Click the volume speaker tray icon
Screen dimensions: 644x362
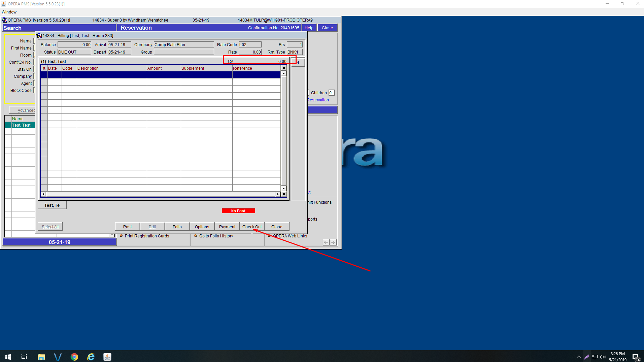(602, 357)
